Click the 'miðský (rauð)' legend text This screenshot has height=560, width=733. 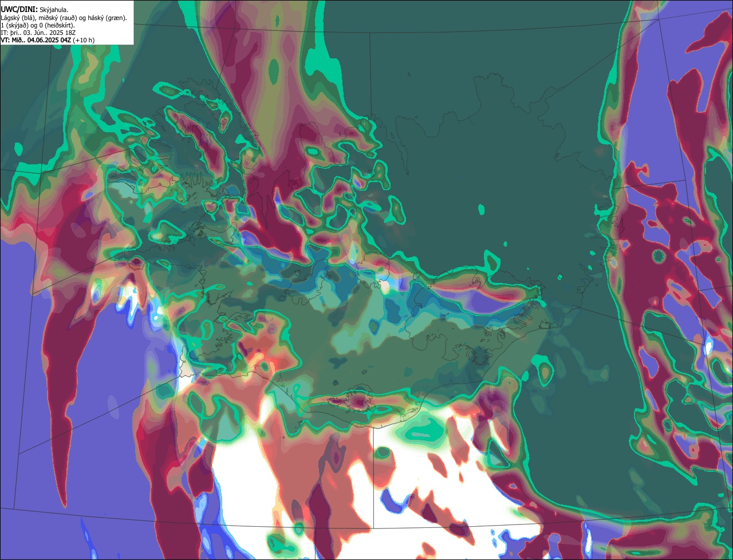pyautogui.click(x=57, y=18)
